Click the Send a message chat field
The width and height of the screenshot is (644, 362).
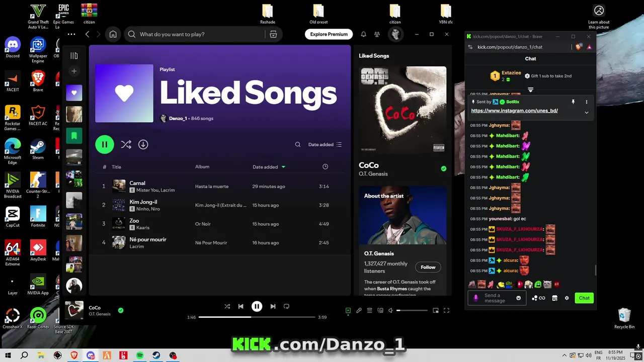[x=497, y=298]
